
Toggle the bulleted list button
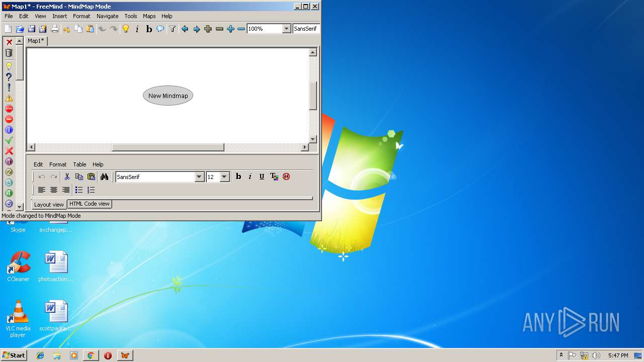tap(79, 190)
